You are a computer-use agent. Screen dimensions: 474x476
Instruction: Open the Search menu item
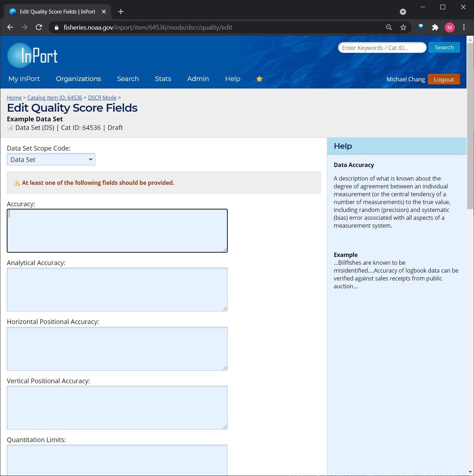pos(128,79)
